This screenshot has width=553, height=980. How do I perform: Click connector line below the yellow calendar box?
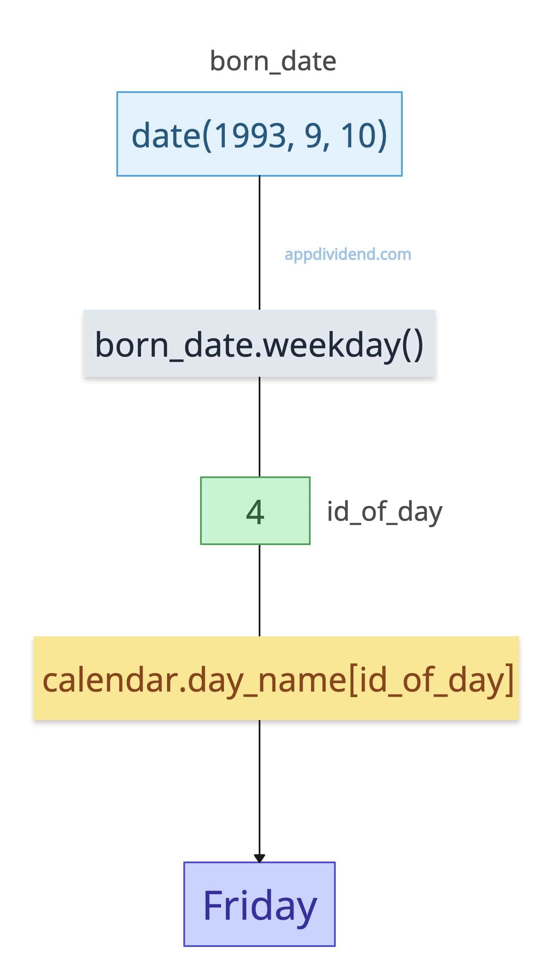coord(260,787)
